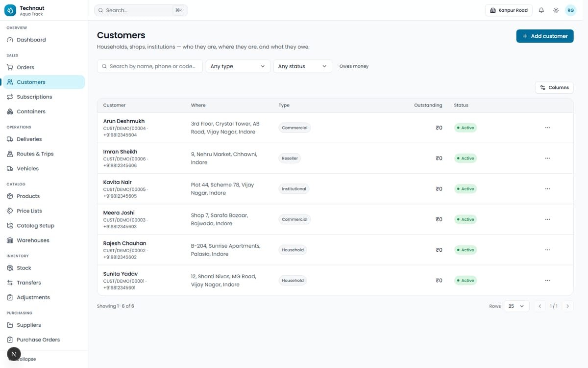Click the Vehicles icon in sidebar
The height and width of the screenshot is (368, 588).
click(10, 168)
